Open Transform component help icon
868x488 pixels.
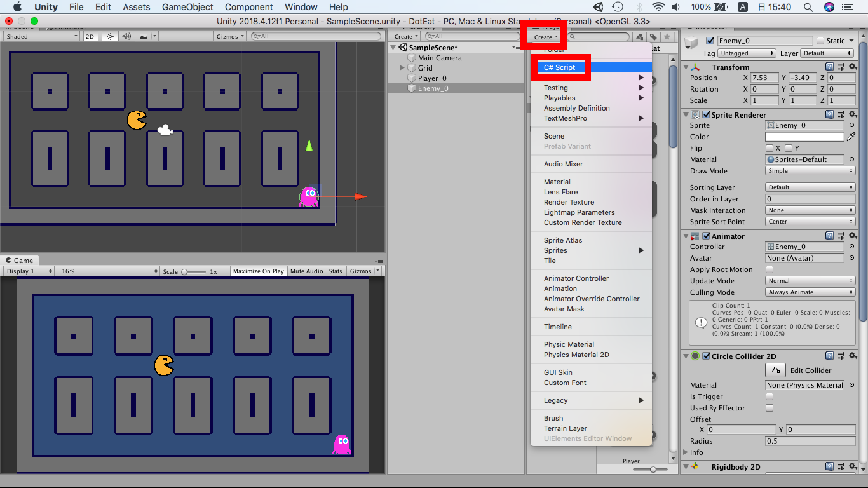pos(830,67)
